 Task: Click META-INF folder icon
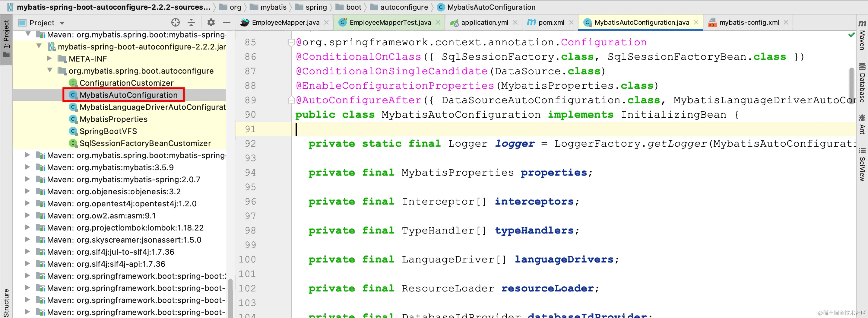(x=62, y=59)
